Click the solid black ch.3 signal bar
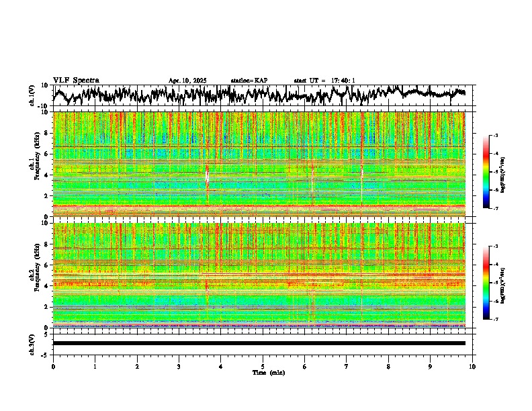The height and width of the screenshot is (411, 532). point(259,343)
